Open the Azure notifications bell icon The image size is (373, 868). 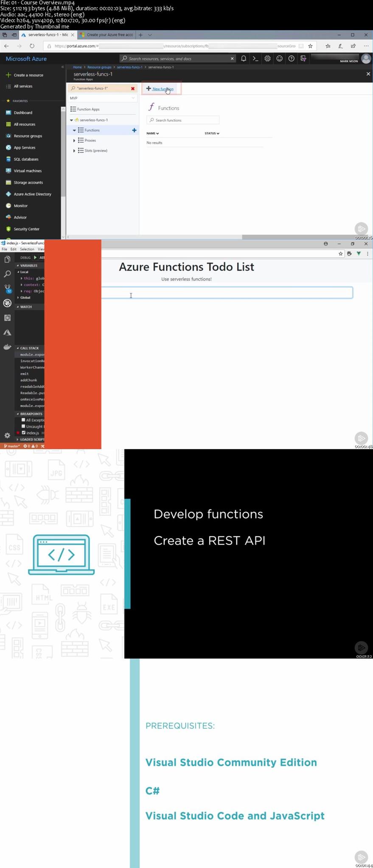244,58
